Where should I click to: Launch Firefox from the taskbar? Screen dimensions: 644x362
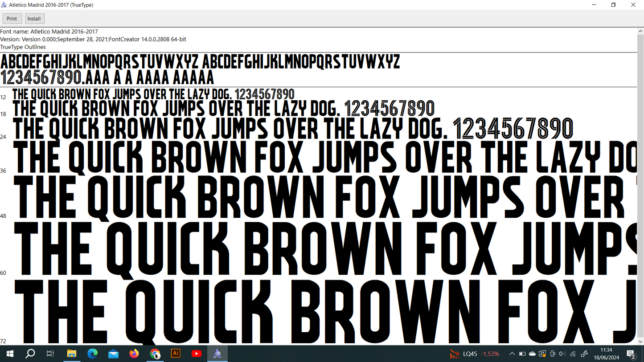pyautogui.click(x=134, y=354)
